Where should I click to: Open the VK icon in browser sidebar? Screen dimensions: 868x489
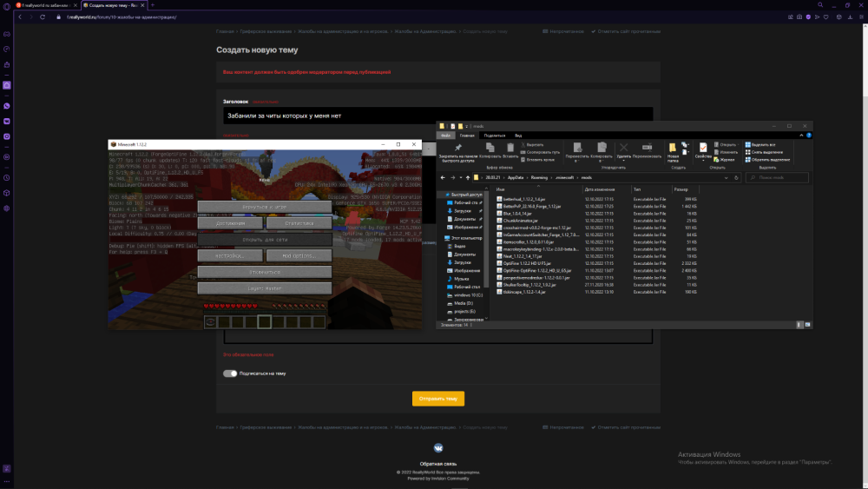coord(7,122)
